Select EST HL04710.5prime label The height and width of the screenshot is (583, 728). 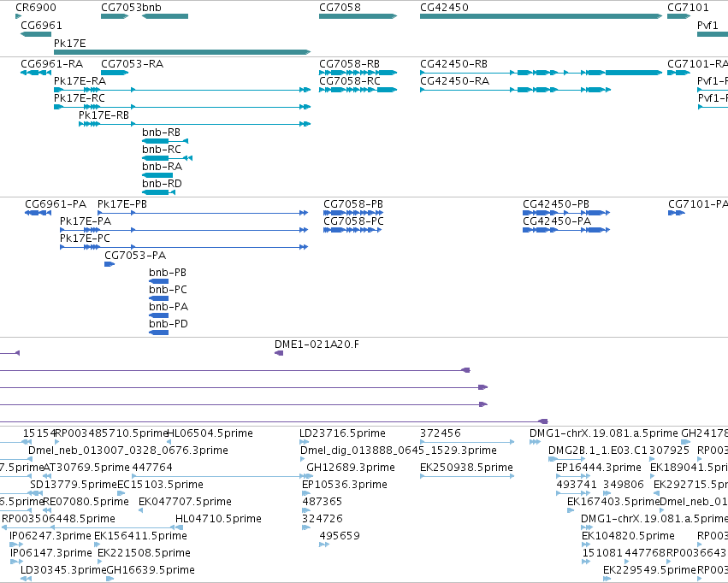point(219,519)
